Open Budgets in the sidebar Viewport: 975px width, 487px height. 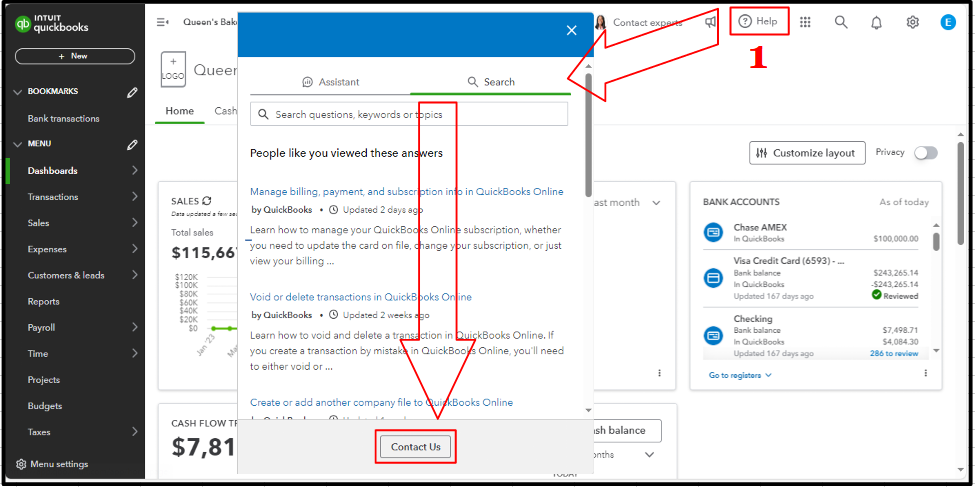pos(45,406)
